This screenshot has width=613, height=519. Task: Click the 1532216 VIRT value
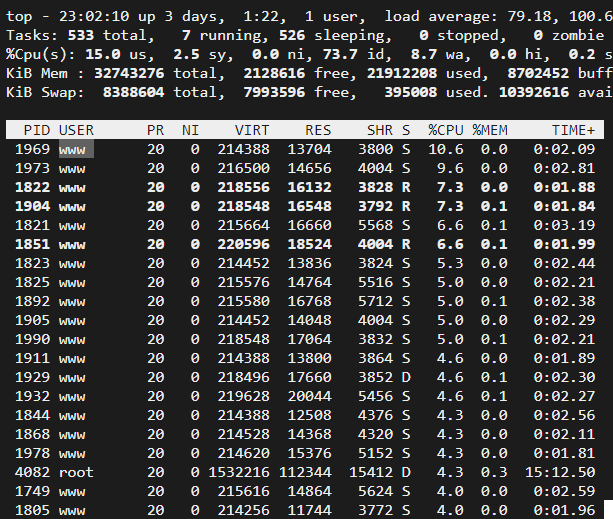click(239, 472)
